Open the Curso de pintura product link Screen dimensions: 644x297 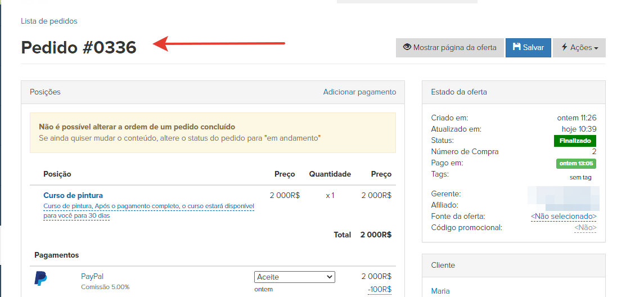tap(73, 195)
